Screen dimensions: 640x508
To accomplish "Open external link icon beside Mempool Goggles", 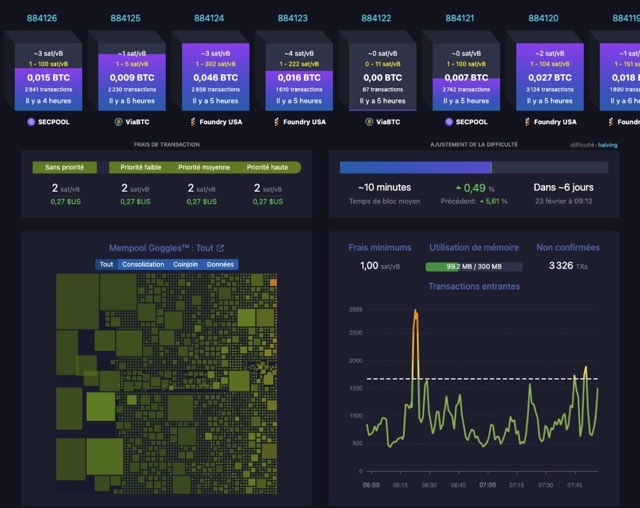I will coord(220,248).
